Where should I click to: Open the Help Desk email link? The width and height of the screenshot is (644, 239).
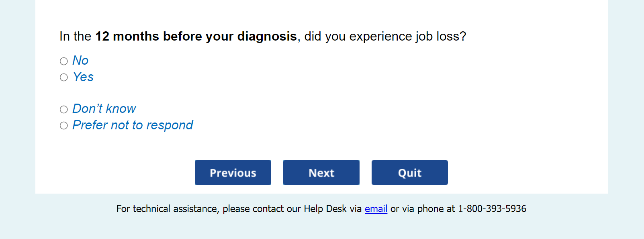coord(376,209)
